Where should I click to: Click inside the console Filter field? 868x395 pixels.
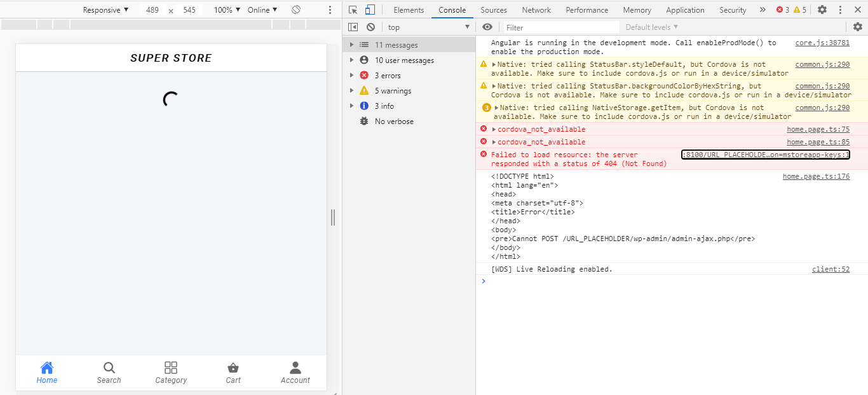point(559,27)
